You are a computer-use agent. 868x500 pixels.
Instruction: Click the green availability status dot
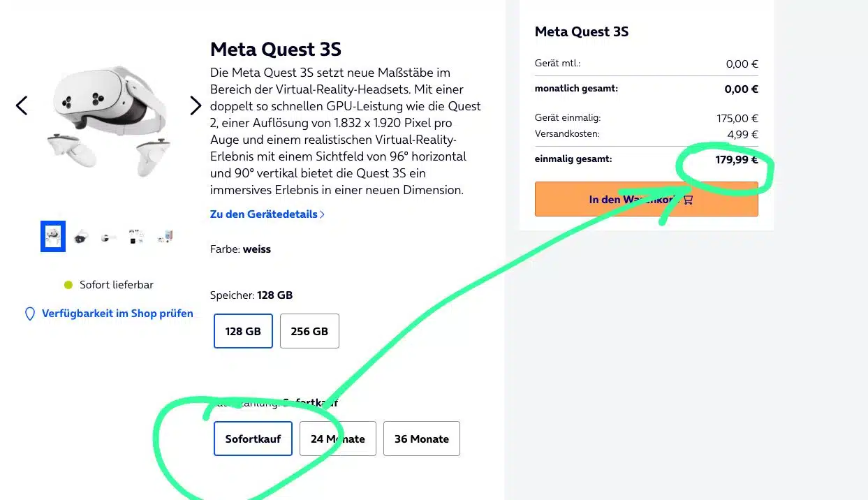(68, 285)
